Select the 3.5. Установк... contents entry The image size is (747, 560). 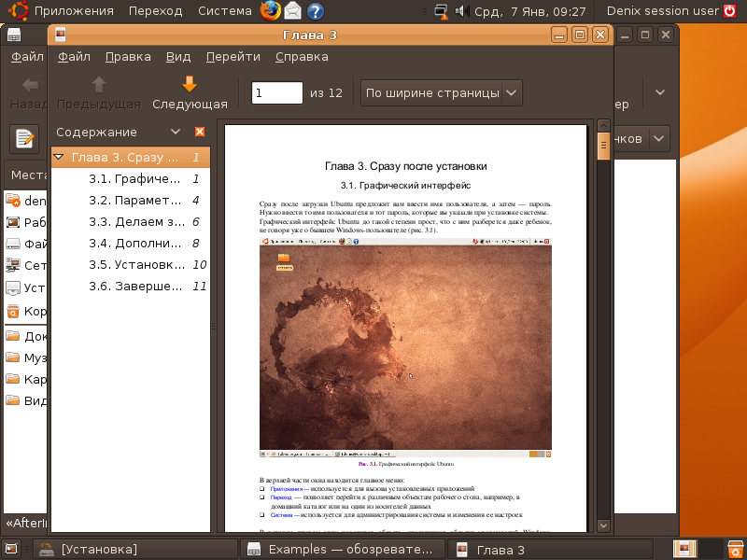pyautogui.click(x=131, y=264)
